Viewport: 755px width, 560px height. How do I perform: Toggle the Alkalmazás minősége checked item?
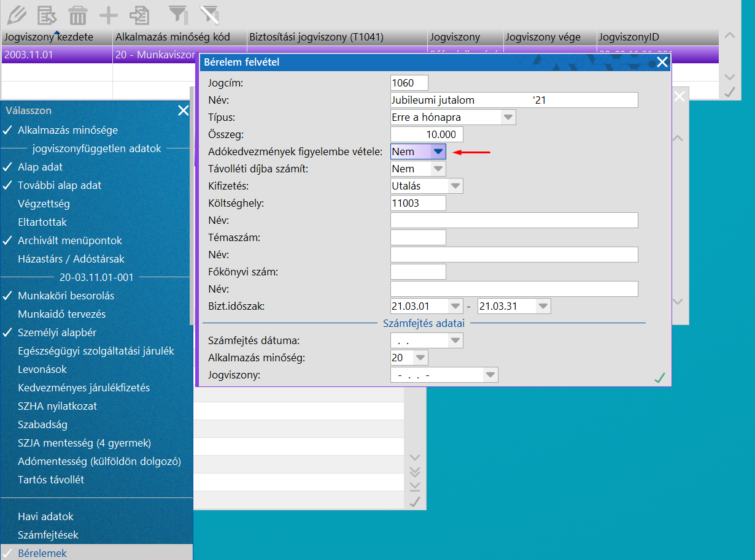(68, 130)
